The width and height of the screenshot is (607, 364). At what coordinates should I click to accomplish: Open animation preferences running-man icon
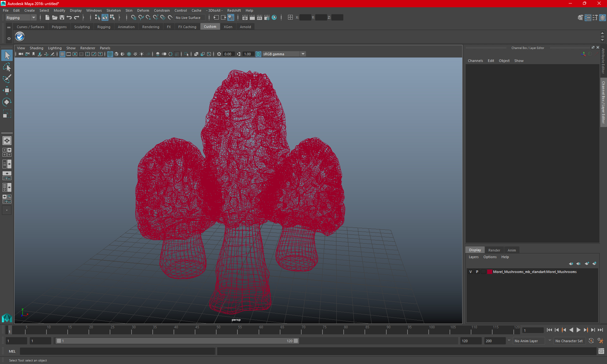click(x=600, y=341)
